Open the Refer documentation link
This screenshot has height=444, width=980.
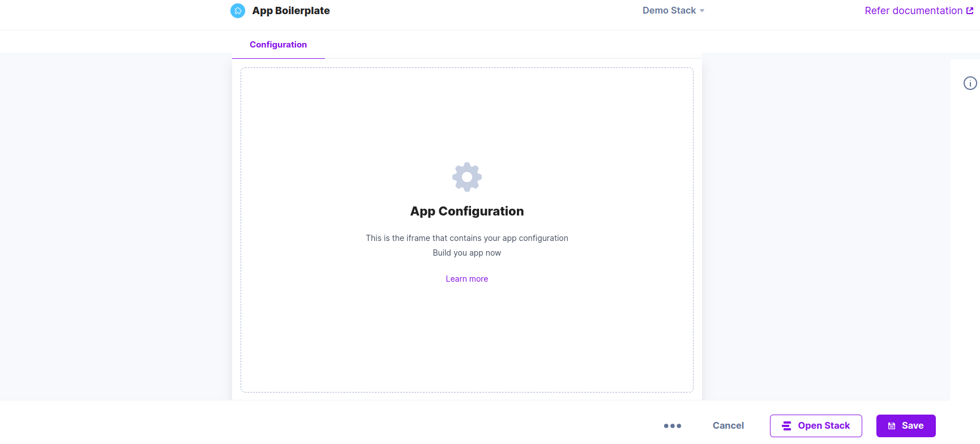[919, 11]
